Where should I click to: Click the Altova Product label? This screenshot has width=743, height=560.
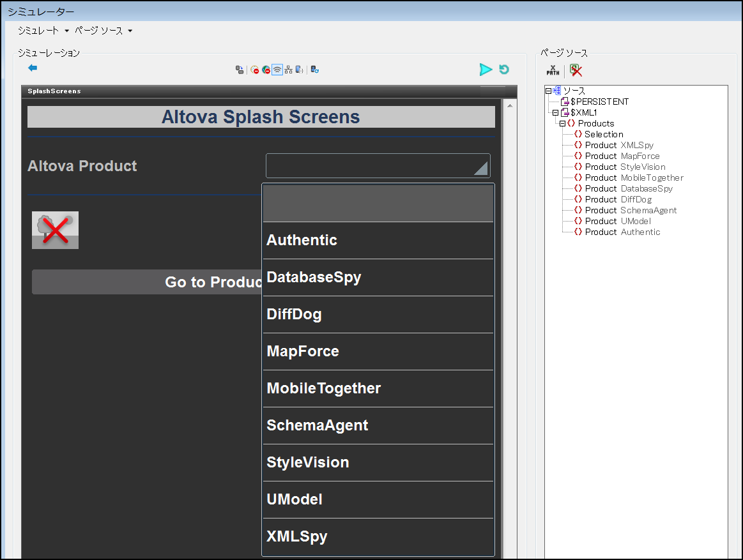point(82,166)
